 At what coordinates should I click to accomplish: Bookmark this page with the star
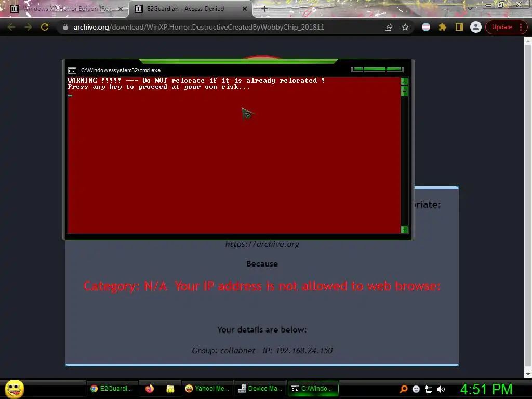coord(405,27)
